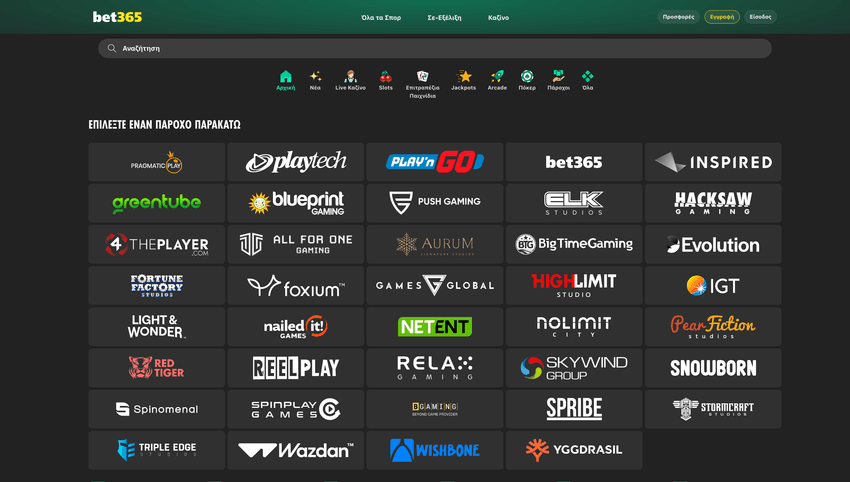The height and width of the screenshot is (482, 850).
Task: Open the SpinPlay Games tile
Action: coord(296,409)
